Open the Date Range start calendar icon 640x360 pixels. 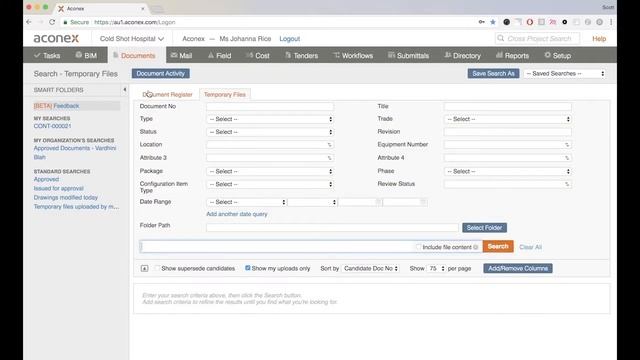pos(378,202)
